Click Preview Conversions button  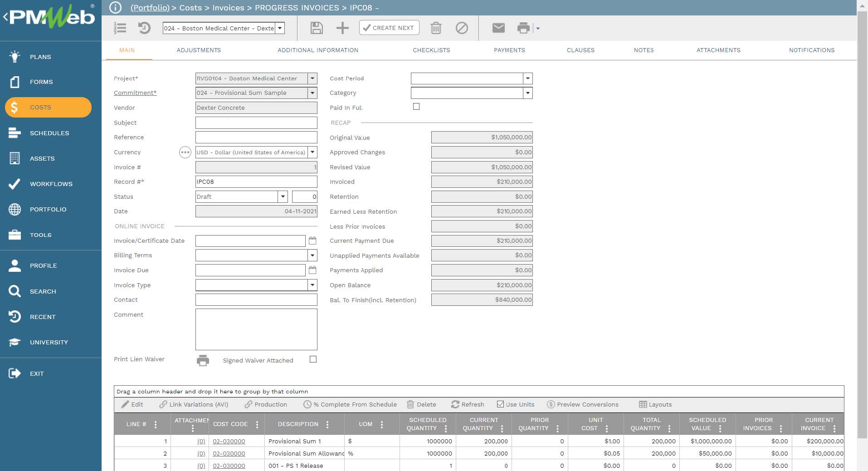(x=583, y=404)
